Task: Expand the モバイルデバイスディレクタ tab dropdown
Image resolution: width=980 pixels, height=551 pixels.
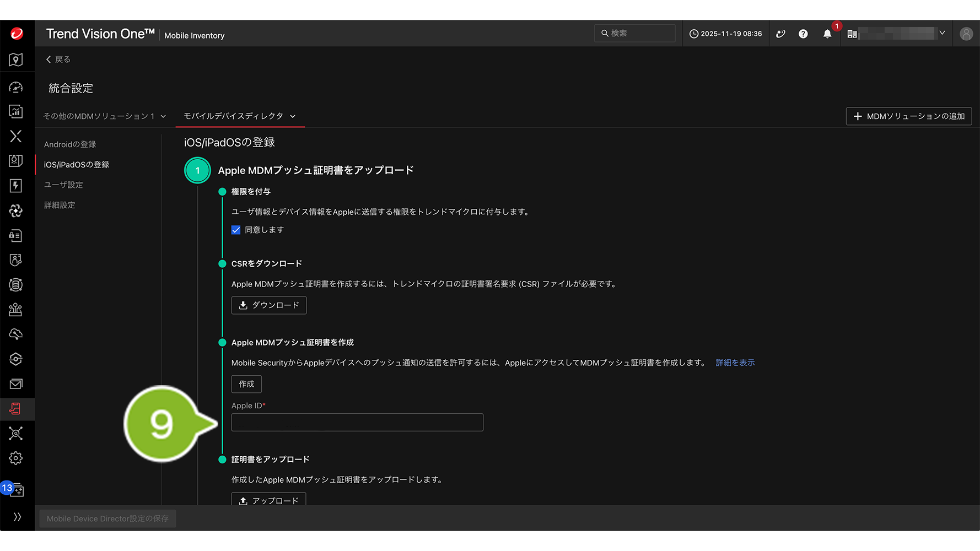Action: [x=293, y=116]
